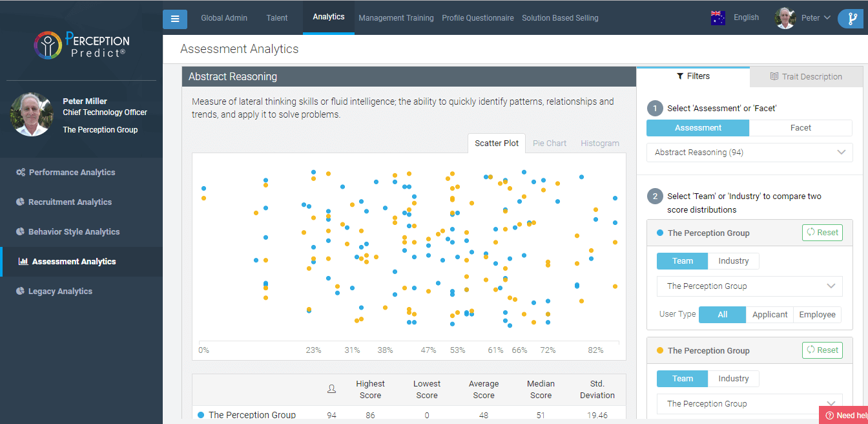Click Peter Miller's sidebar profile photo
Viewport: 868px width, 424px height.
[32, 114]
